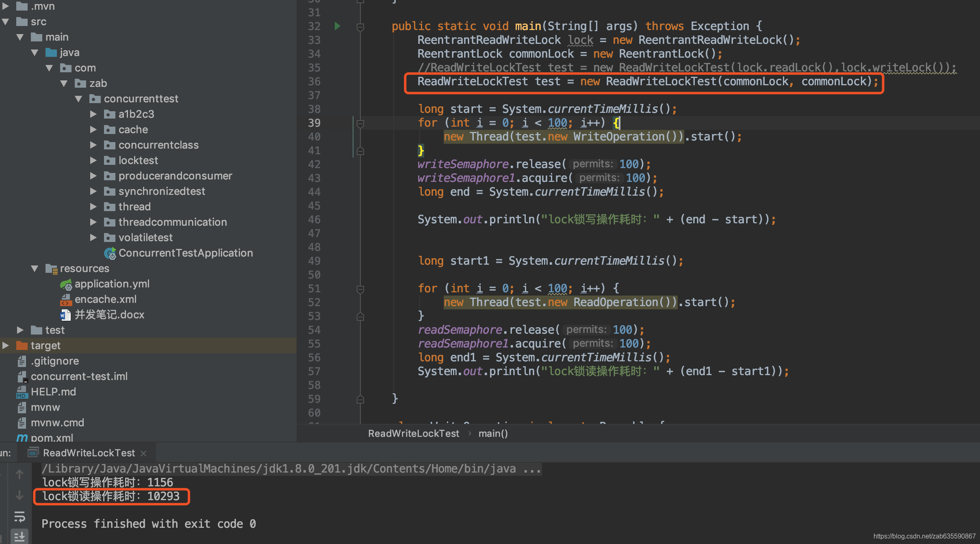The width and height of the screenshot is (980, 544).
Task: Click the main() breadcrumb
Action: (493, 434)
